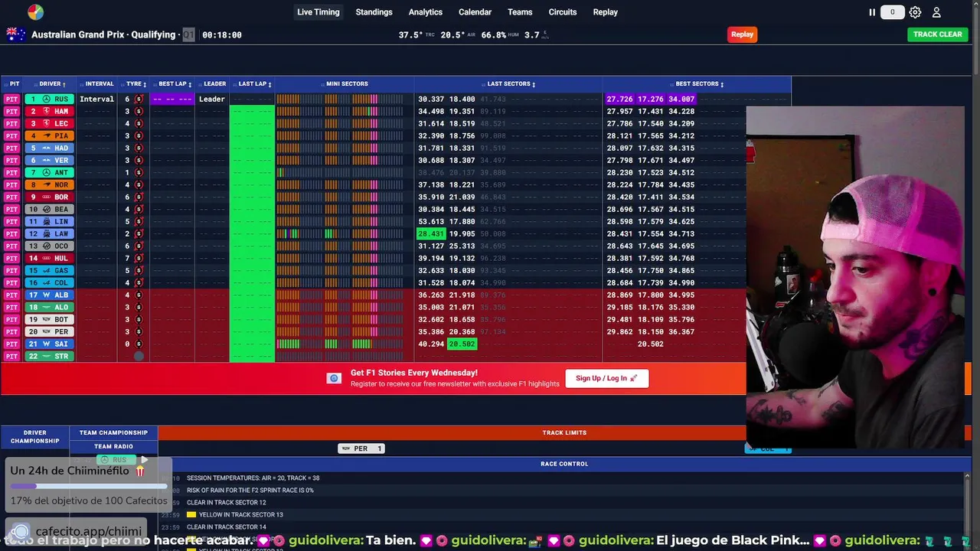Click the PER track limits badge
980x551 pixels.
click(361, 448)
